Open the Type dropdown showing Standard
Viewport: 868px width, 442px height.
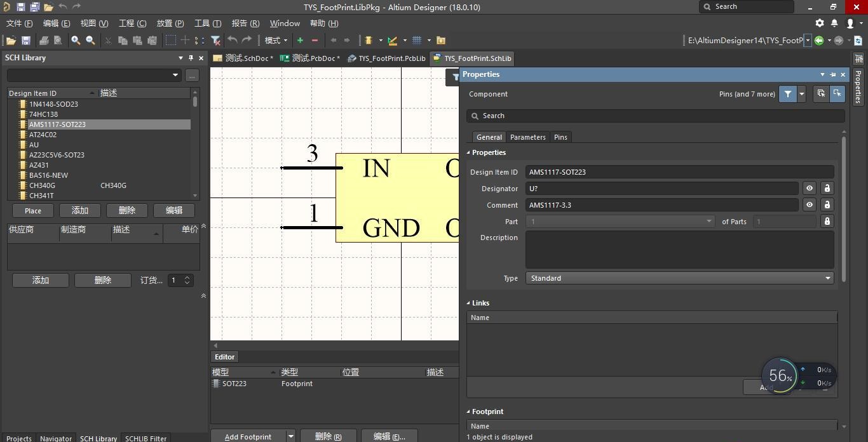[679, 278]
